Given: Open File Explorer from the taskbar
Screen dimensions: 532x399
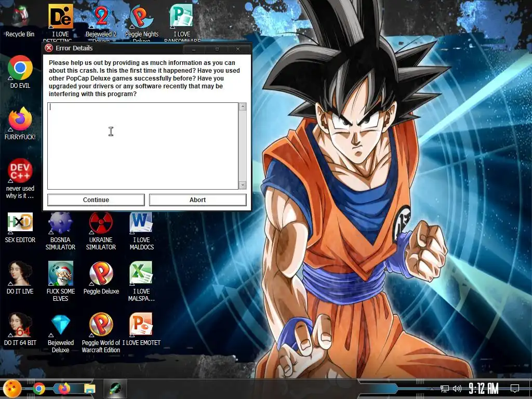Looking at the screenshot, I should tap(89, 389).
